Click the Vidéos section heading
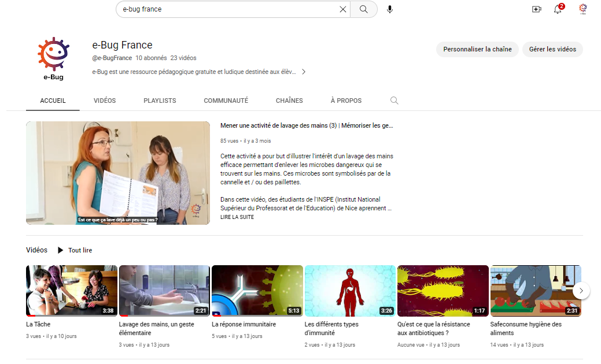 (x=37, y=250)
